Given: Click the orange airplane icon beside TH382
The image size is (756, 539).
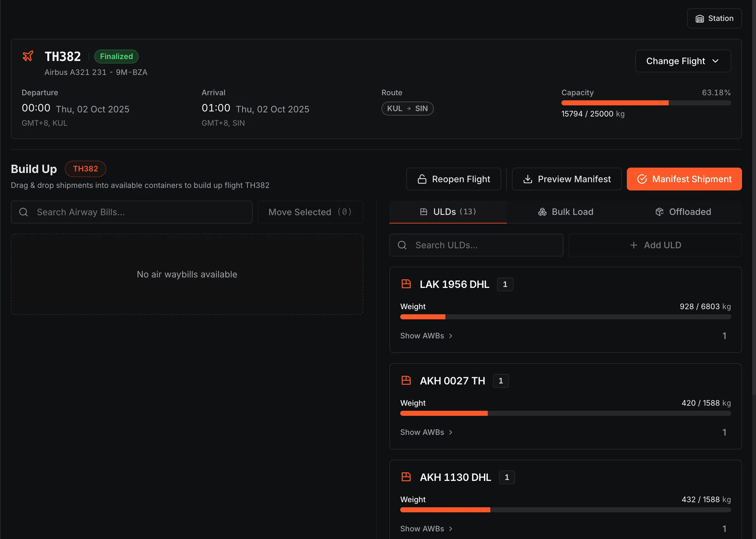Looking at the screenshot, I should click(x=28, y=56).
